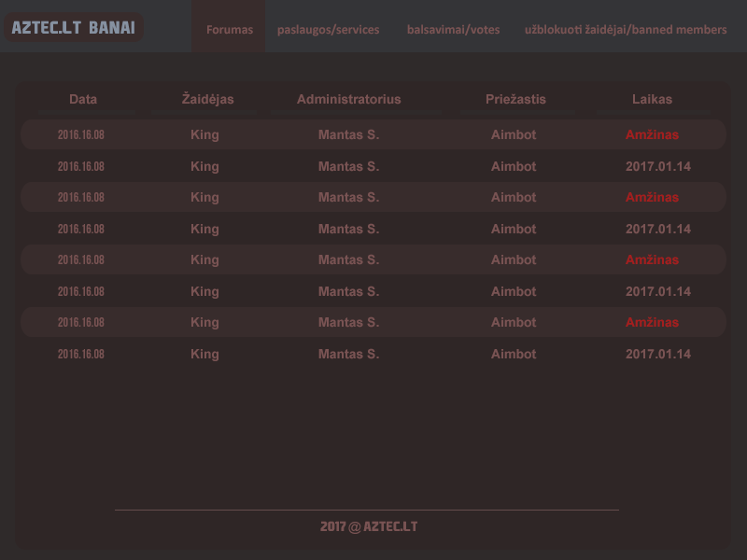Select player King in first ban row
Image resolution: width=747 pixels, height=560 pixels.
click(204, 134)
